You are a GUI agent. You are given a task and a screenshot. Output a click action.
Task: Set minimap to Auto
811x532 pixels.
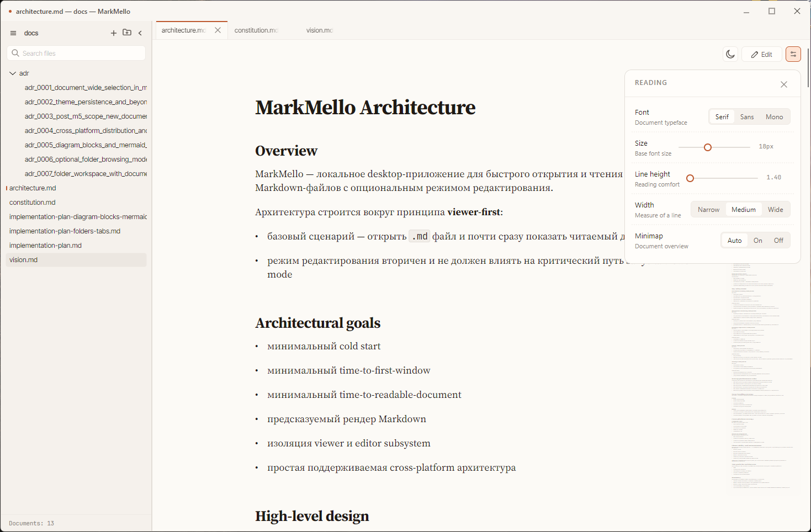coord(734,241)
